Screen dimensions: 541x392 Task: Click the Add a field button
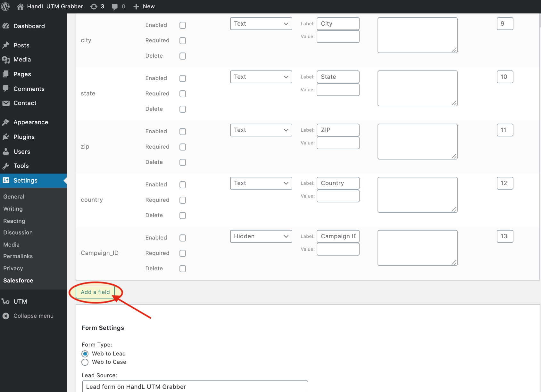click(x=95, y=292)
